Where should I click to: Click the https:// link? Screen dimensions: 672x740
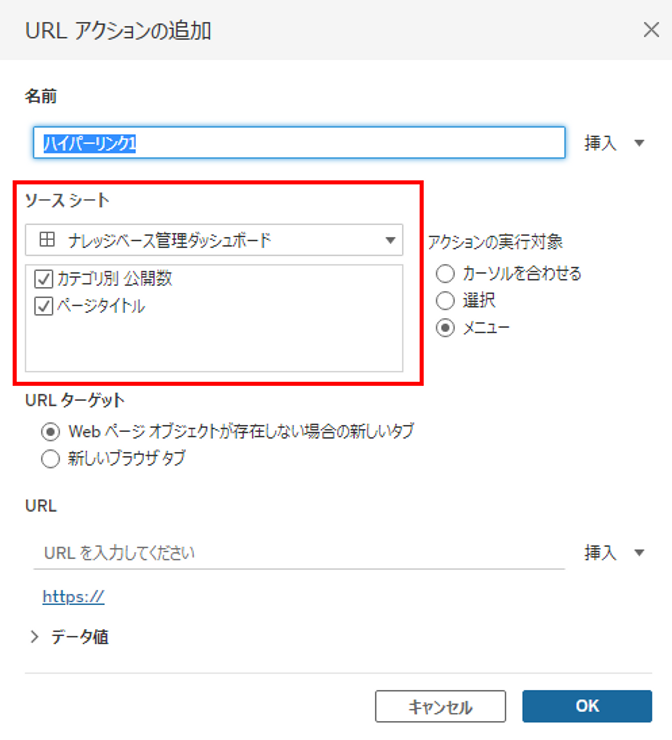pyautogui.click(x=73, y=597)
